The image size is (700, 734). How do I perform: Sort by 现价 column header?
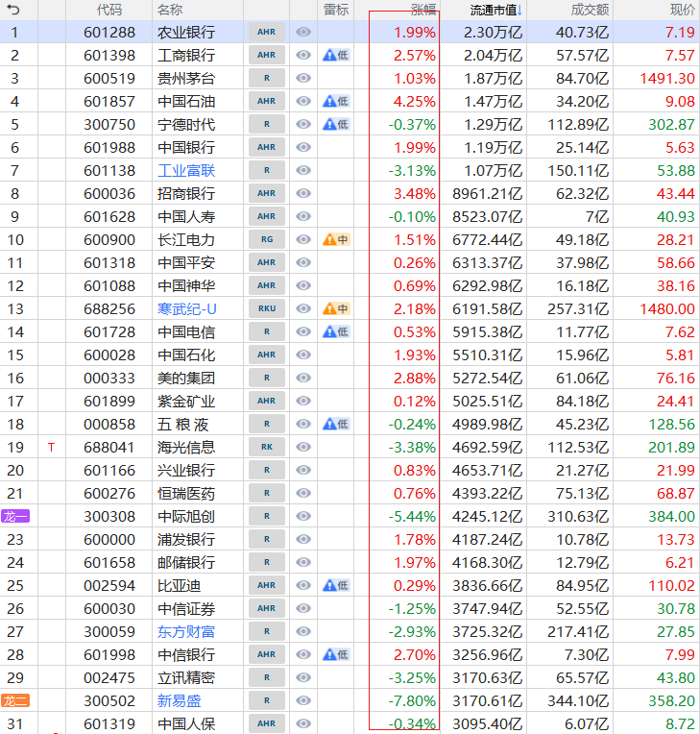click(682, 10)
